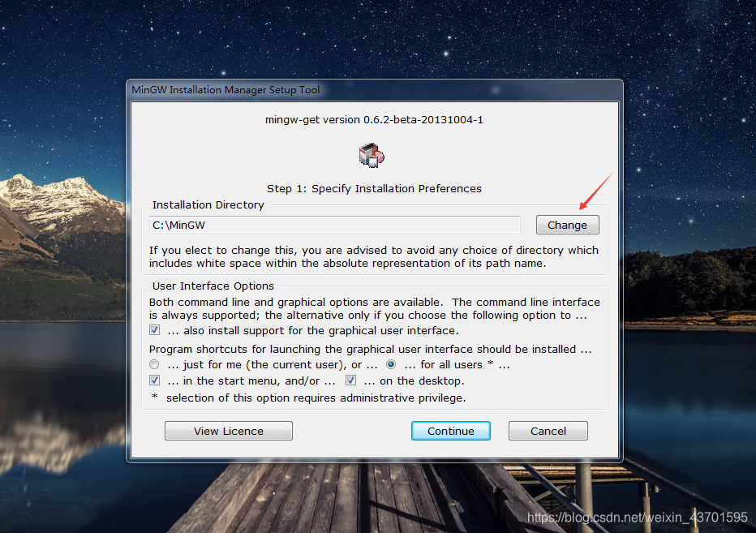Click 'mingw-get version 0.6.2-beta-20131004-1' text
The height and width of the screenshot is (533, 756).
click(x=374, y=119)
